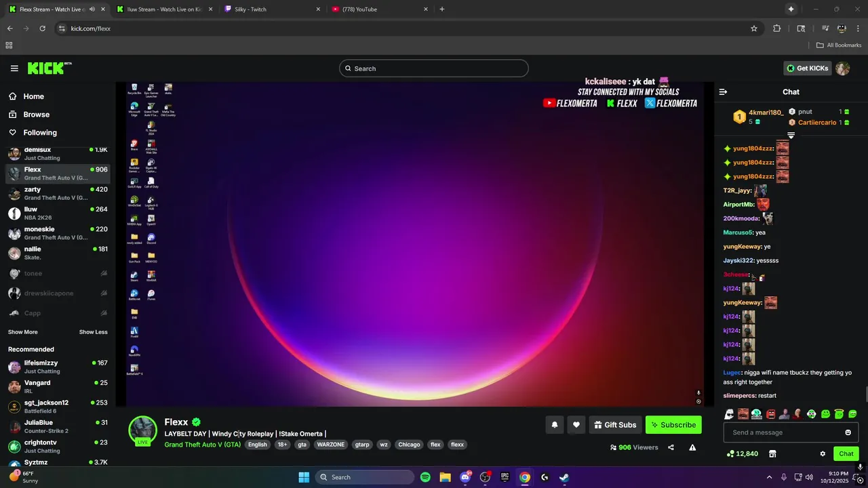Click the Chicago tag
This screenshot has height=488, width=868.
409,445
